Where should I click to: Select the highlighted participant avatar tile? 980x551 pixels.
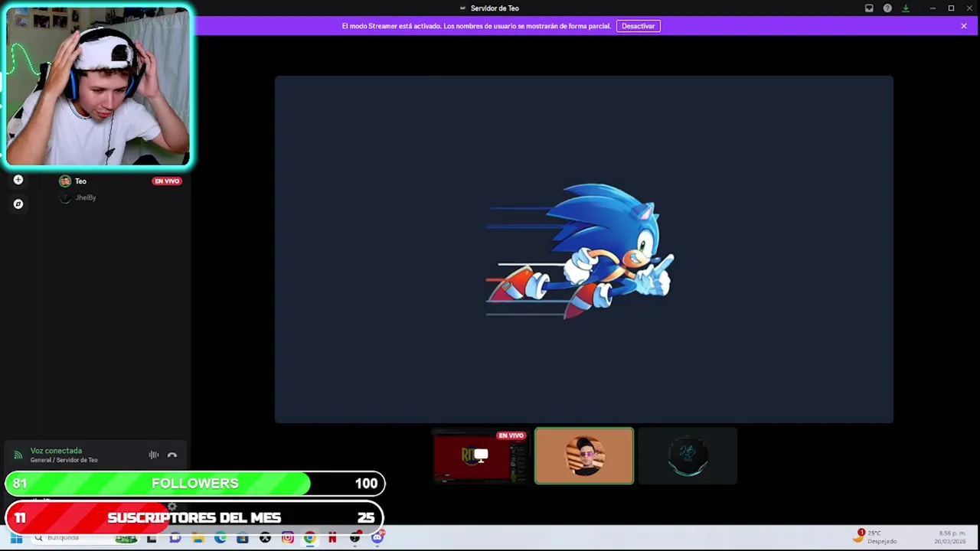(584, 456)
